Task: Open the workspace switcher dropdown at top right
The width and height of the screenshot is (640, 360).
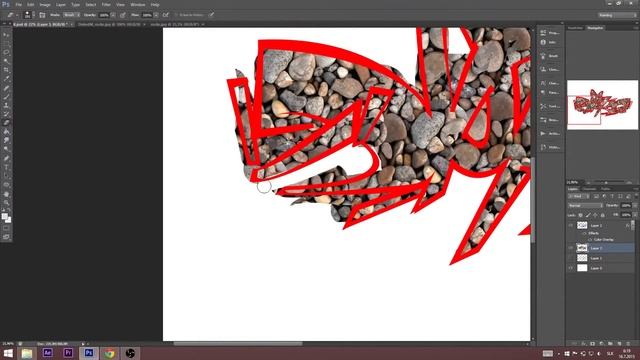Action: 617,15
